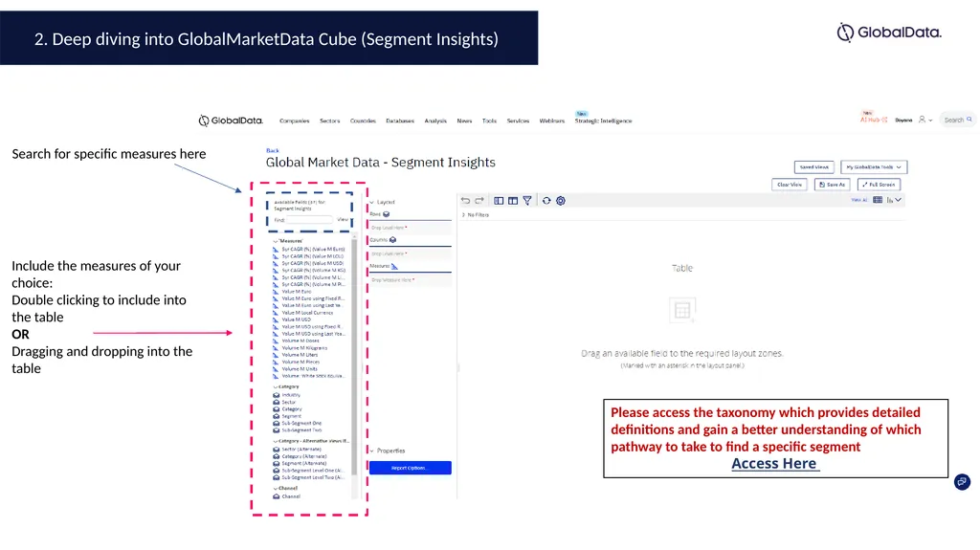This screenshot has width=980, height=550.
Task: Click the Saved Views button
Action: point(813,167)
